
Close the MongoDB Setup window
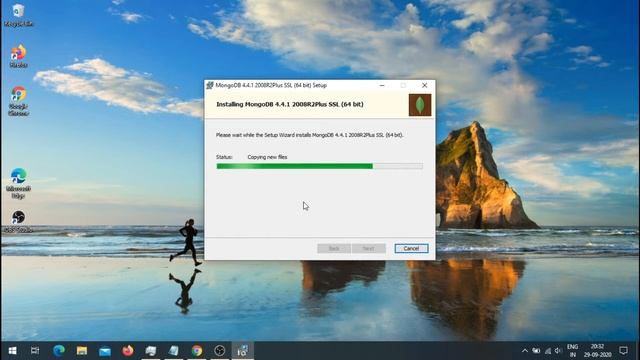tap(424, 85)
